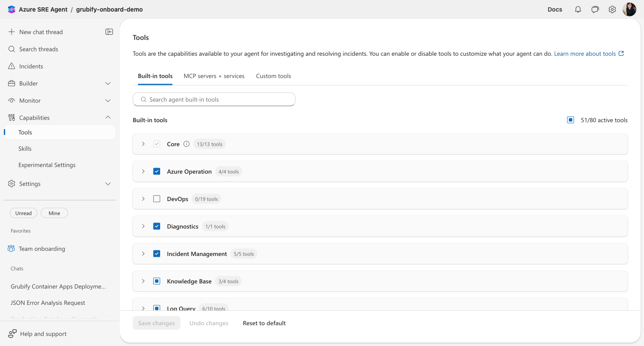Image resolution: width=644 pixels, height=346 pixels.
Task: Click the Capabilities tools icon
Action: pyautogui.click(x=12, y=117)
